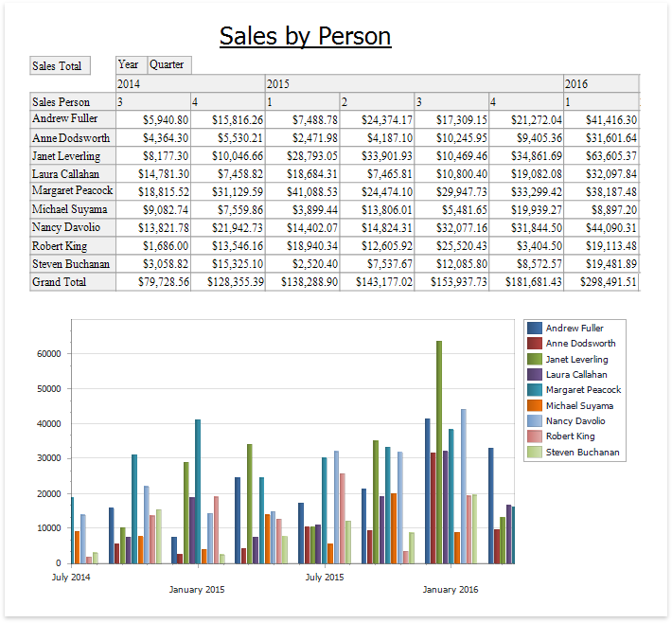Click the Sales by Person report title
This screenshot has height=623, width=672.
[x=305, y=36]
